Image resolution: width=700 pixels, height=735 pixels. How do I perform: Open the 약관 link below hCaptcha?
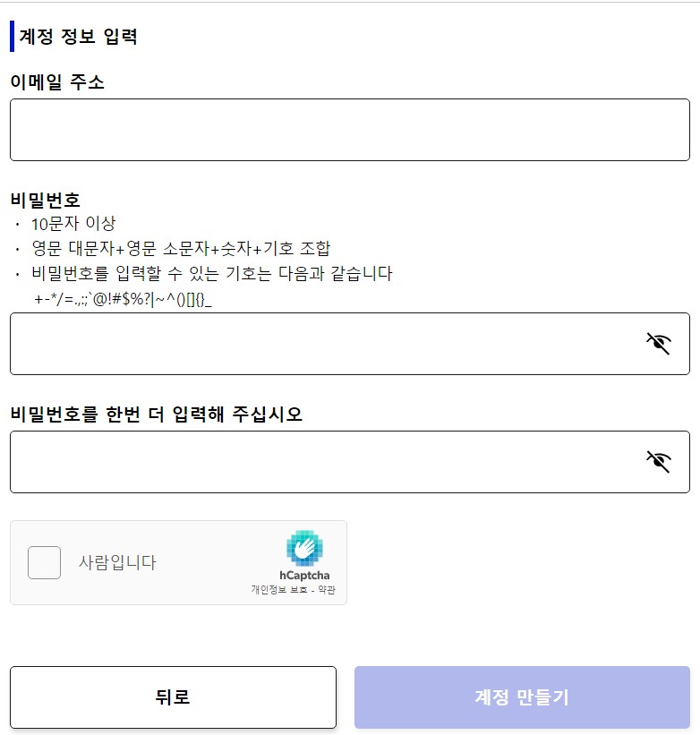pyautogui.click(x=329, y=591)
